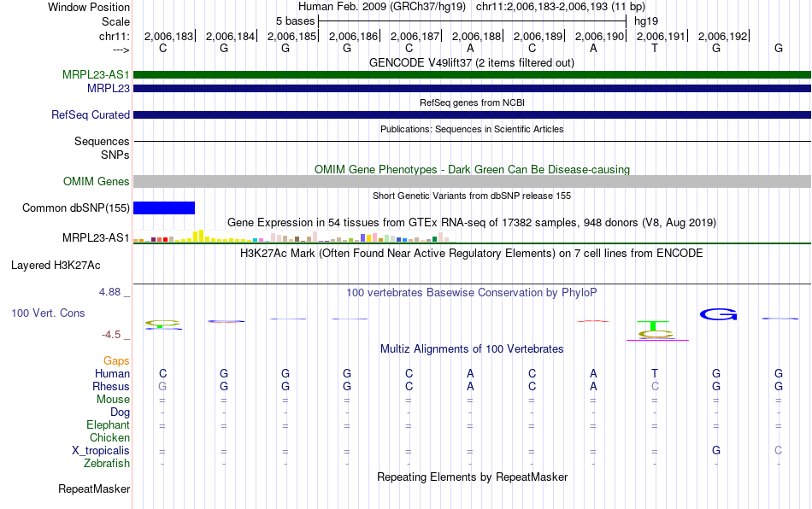Click the orange Gaps label
Image resolution: width=812 pixels, height=509 pixels.
[116, 361]
